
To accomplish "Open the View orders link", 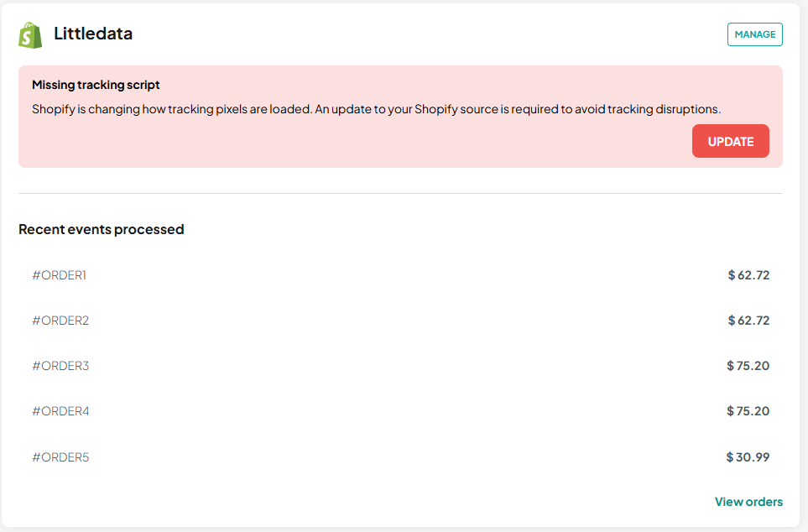I will coord(748,502).
